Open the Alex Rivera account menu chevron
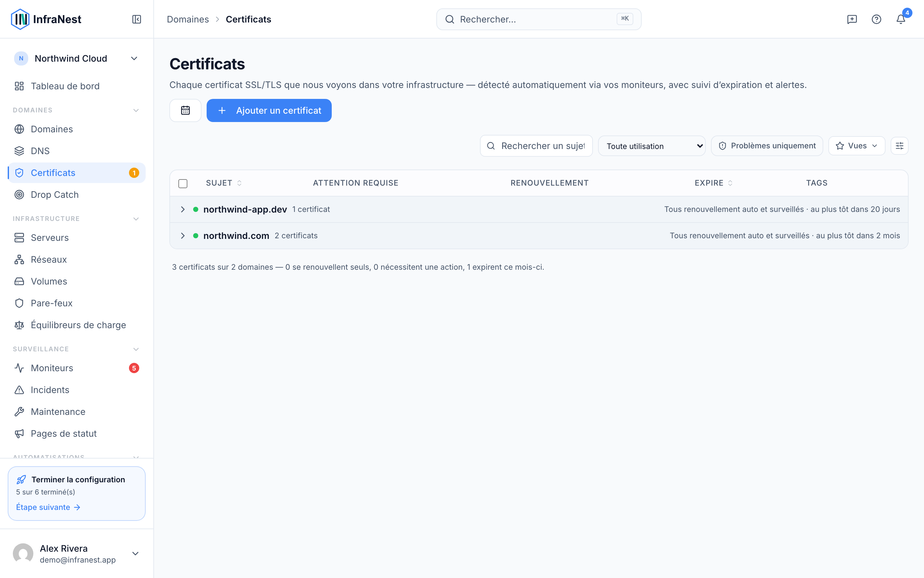 tap(135, 554)
